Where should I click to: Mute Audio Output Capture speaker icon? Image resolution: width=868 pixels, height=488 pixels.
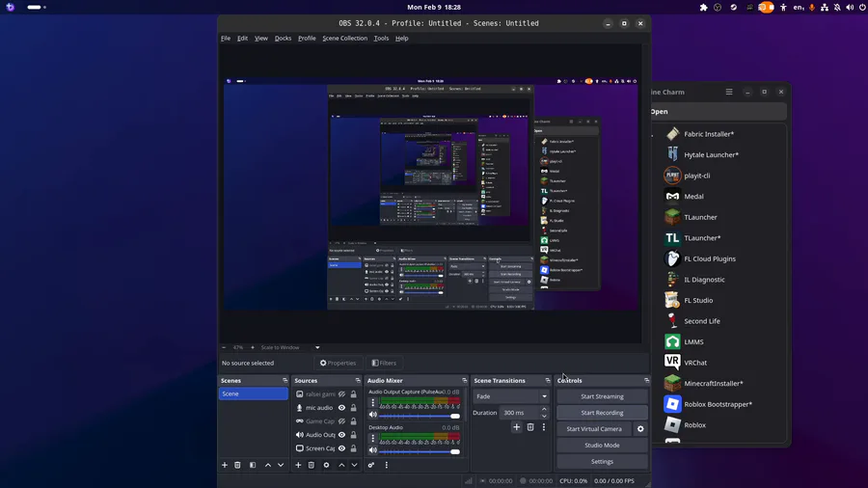click(x=373, y=415)
